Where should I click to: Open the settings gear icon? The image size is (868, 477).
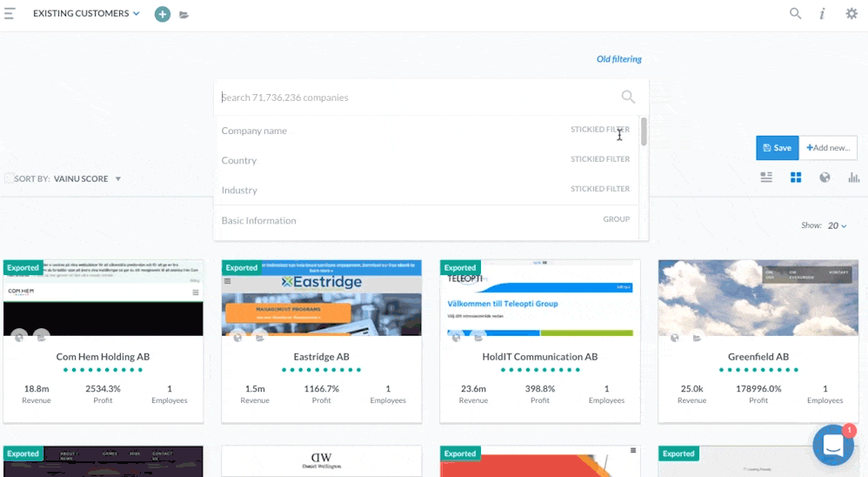[x=851, y=13]
